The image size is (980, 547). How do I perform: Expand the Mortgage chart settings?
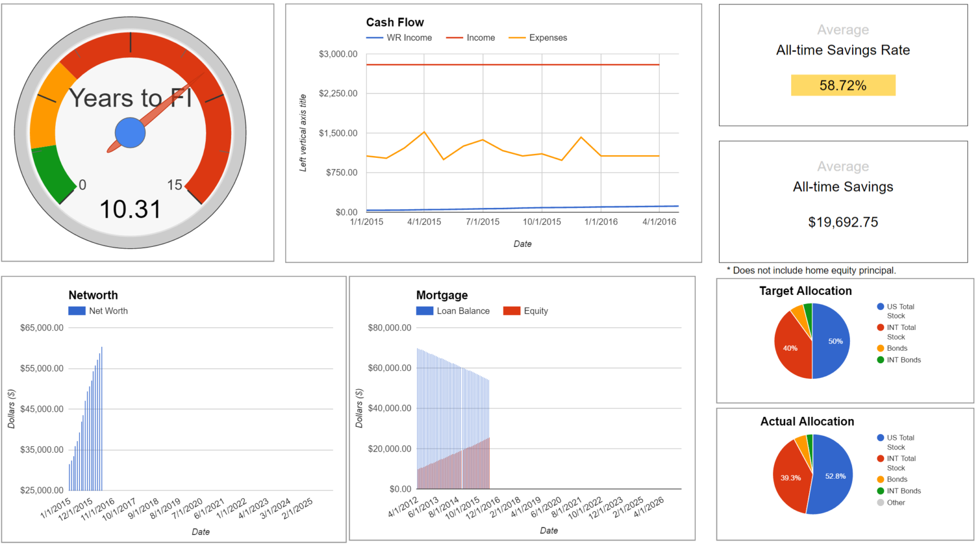coord(685,285)
